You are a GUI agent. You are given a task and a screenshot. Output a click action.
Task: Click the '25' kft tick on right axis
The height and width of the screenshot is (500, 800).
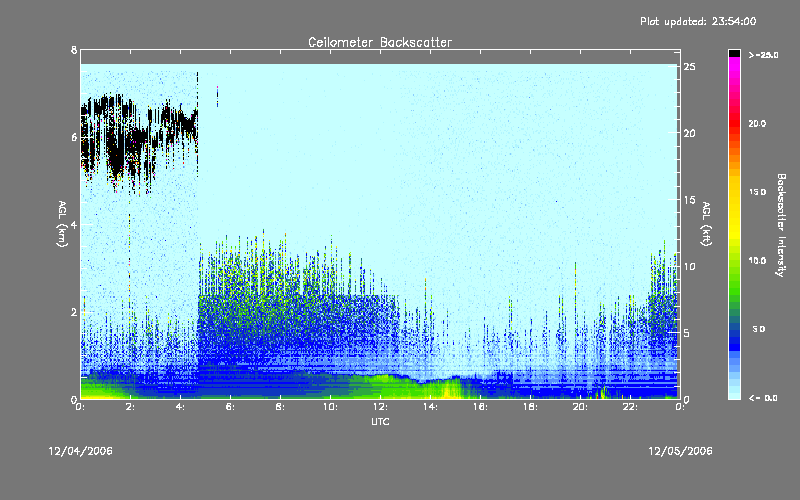[689, 67]
